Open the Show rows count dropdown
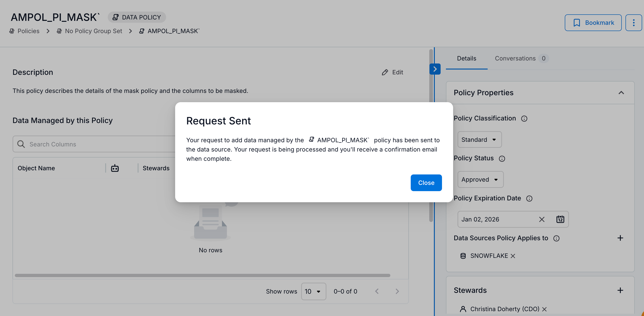This screenshot has width=644, height=316. tap(313, 291)
